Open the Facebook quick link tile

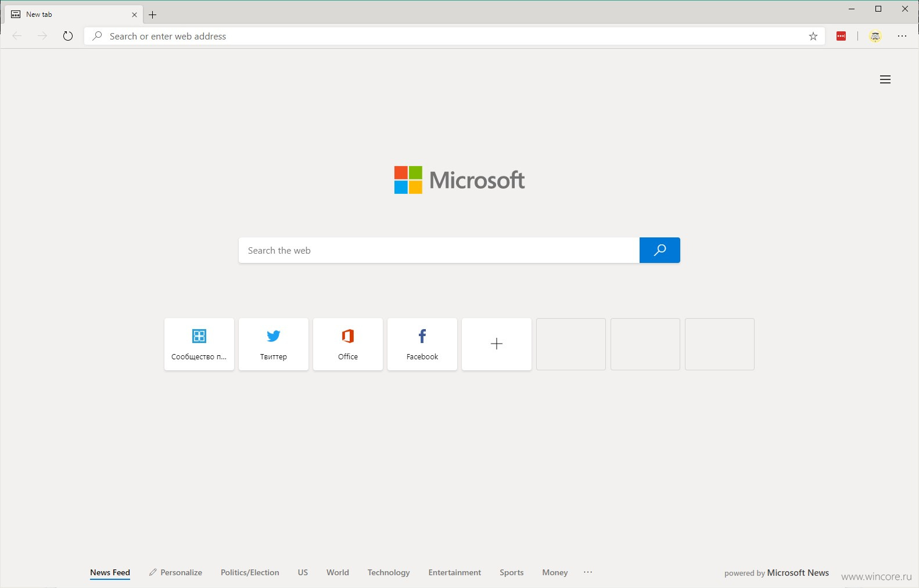click(x=422, y=344)
